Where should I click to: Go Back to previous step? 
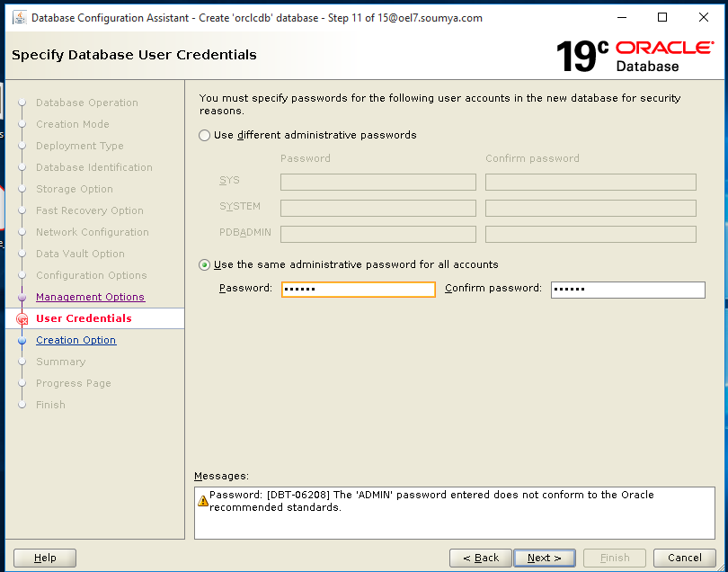coord(481,558)
